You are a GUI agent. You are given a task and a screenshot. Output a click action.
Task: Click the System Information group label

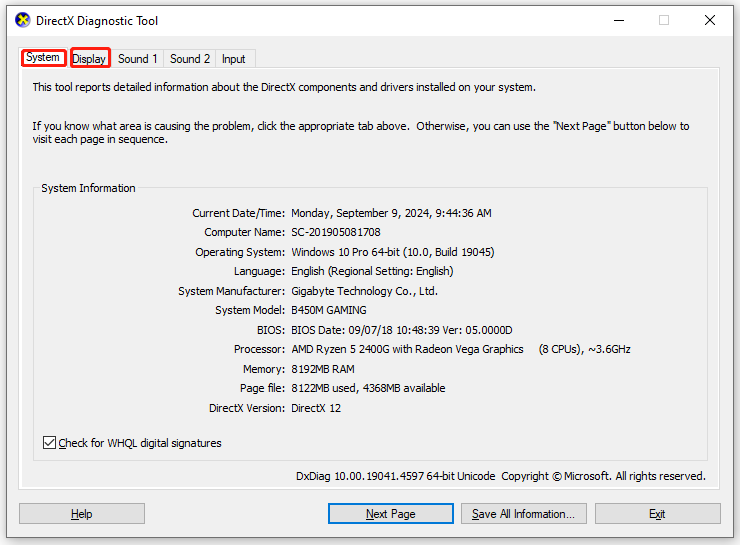[88, 188]
